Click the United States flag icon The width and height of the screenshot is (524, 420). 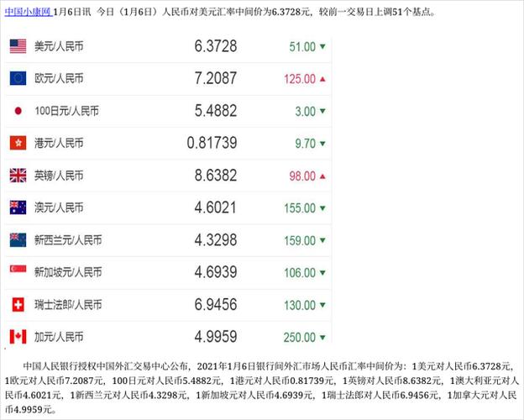click(18, 46)
